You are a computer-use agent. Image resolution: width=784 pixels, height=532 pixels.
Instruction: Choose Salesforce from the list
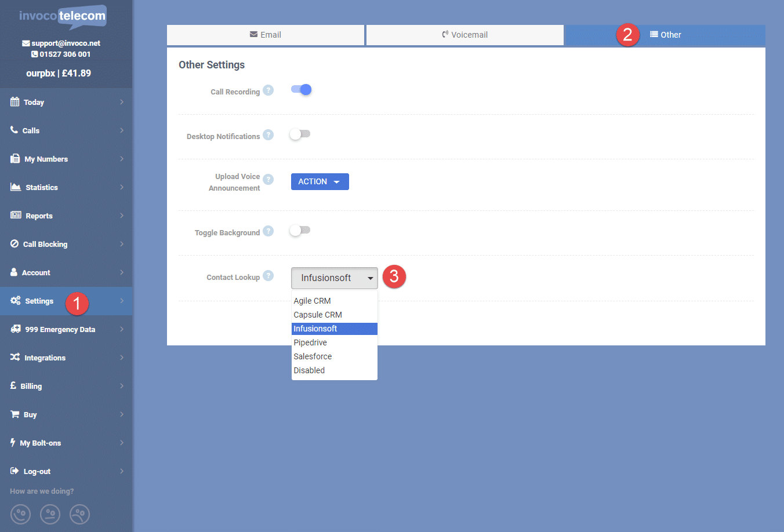(x=335, y=356)
